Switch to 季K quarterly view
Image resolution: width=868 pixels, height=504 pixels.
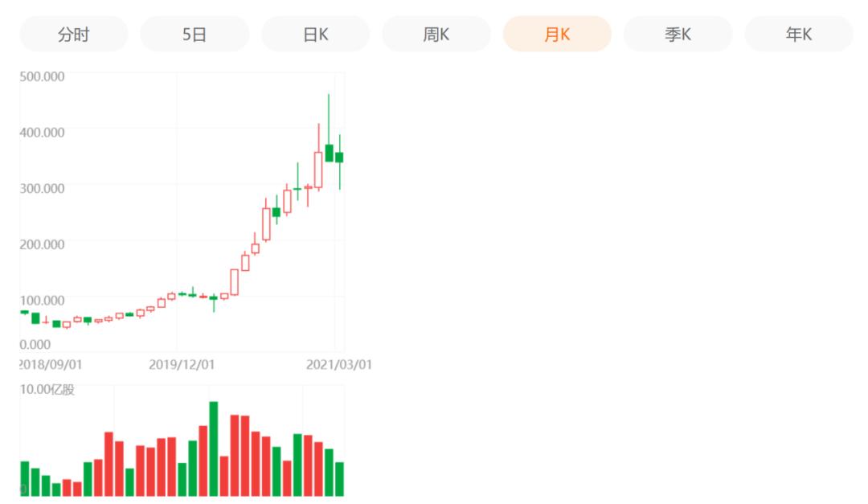click(678, 35)
